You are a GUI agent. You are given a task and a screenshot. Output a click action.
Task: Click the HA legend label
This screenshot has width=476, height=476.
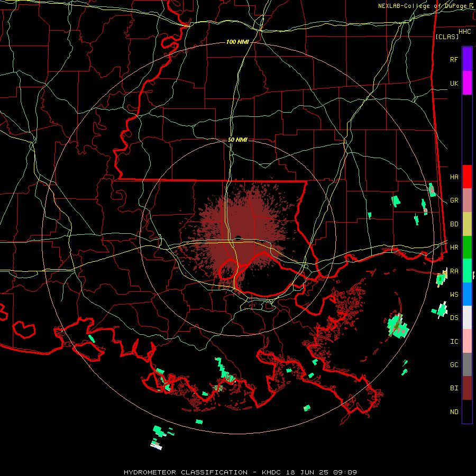(454, 177)
